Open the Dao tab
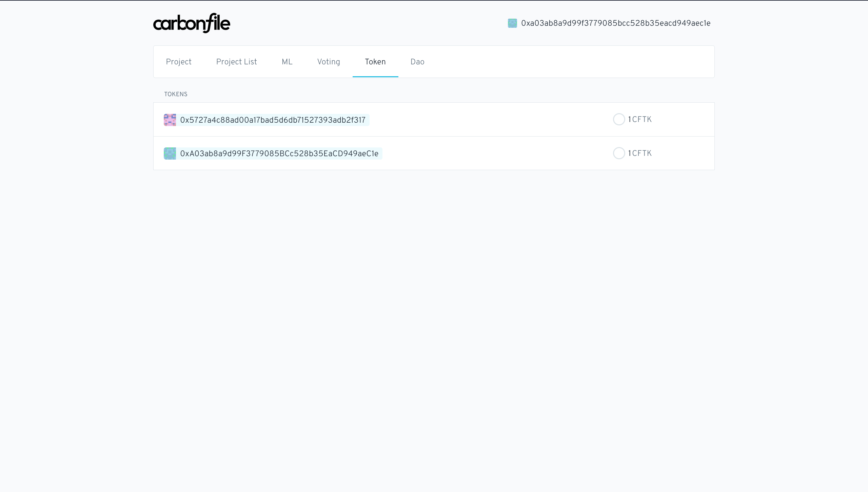868x492 pixels. click(x=417, y=62)
